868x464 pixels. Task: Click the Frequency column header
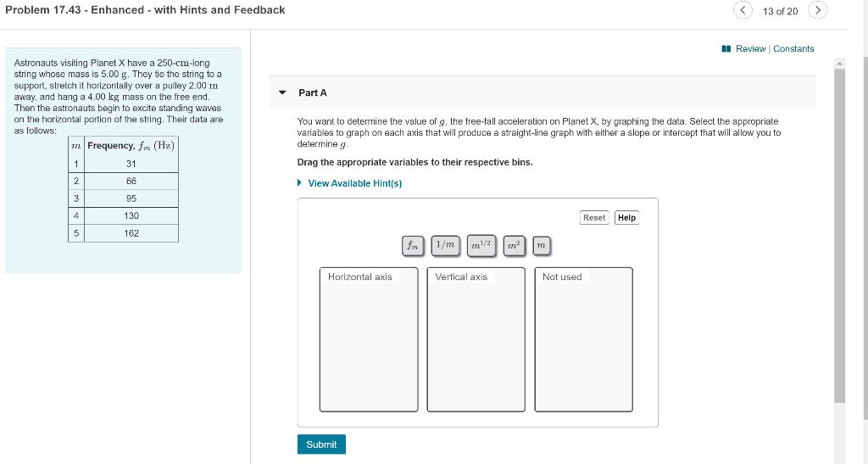click(131, 146)
